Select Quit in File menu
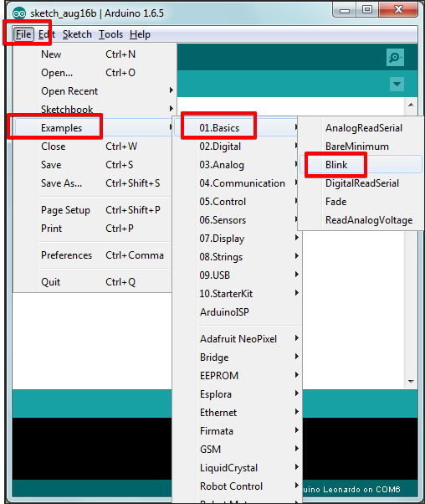Viewport: 425px width, 504px height. click(x=94, y=282)
